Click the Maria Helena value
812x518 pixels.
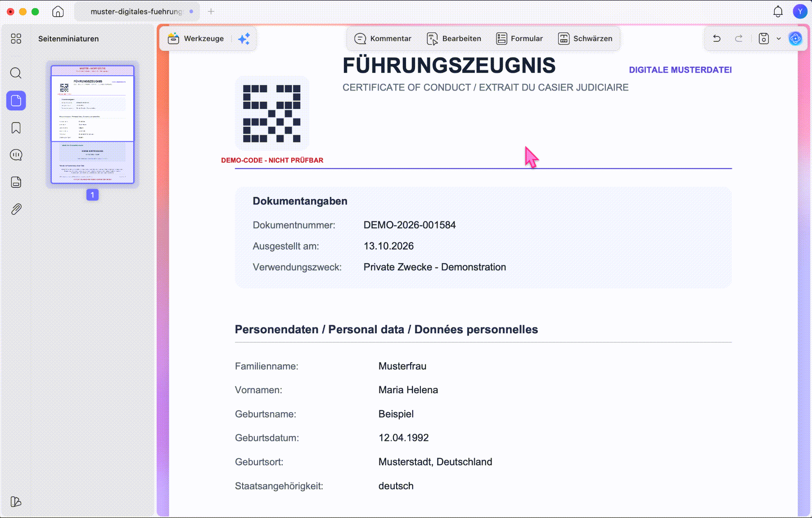pos(408,390)
